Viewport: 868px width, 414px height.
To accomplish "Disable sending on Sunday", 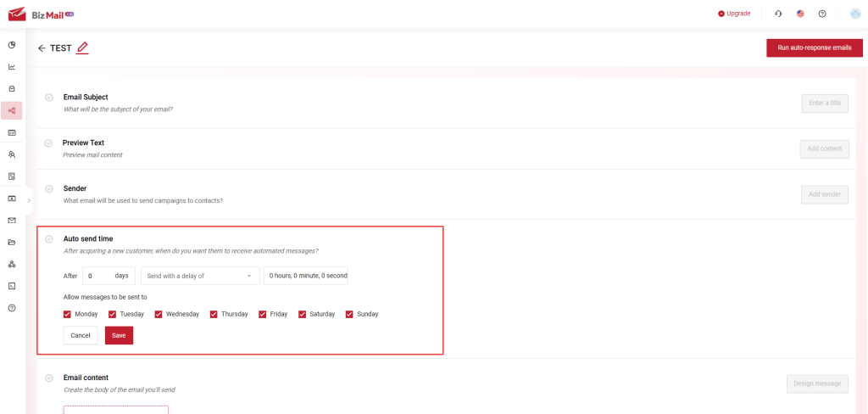I will click(x=349, y=314).
